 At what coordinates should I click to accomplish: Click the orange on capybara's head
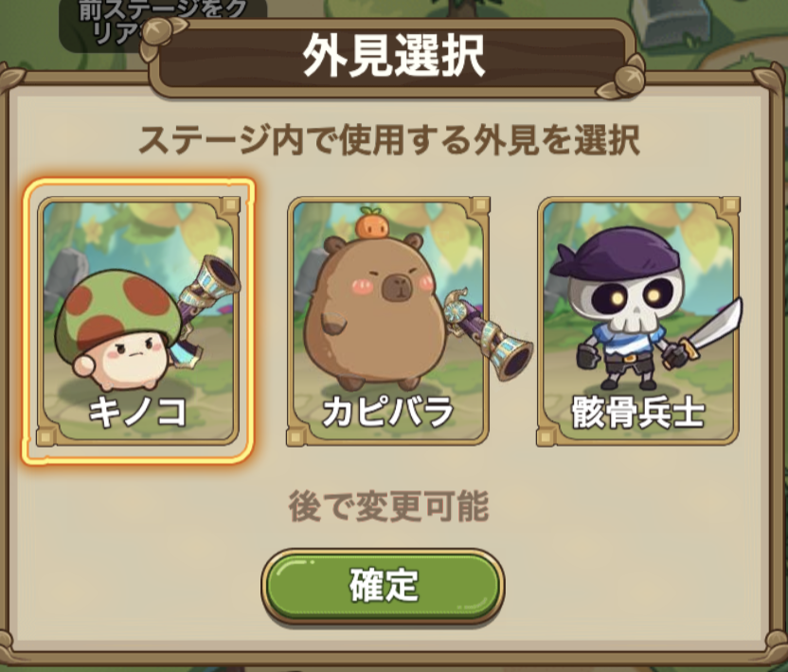pyautogui.click(x=372, y=222)
